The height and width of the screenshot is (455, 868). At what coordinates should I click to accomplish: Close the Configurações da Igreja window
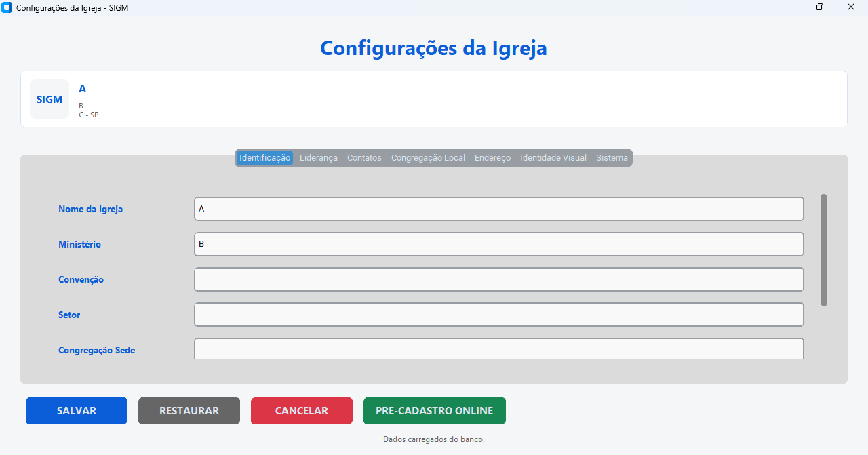click(x=851, y=7)
